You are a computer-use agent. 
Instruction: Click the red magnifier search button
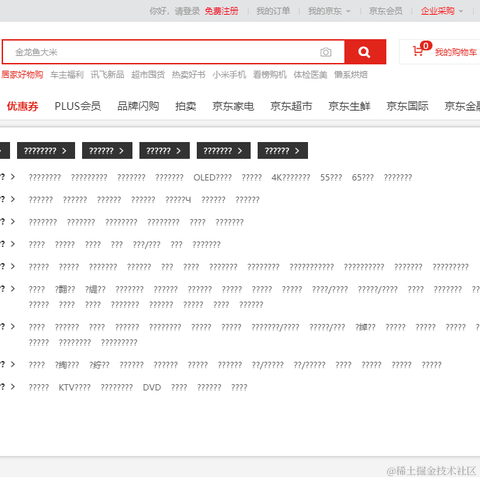[x=365, y=52]
